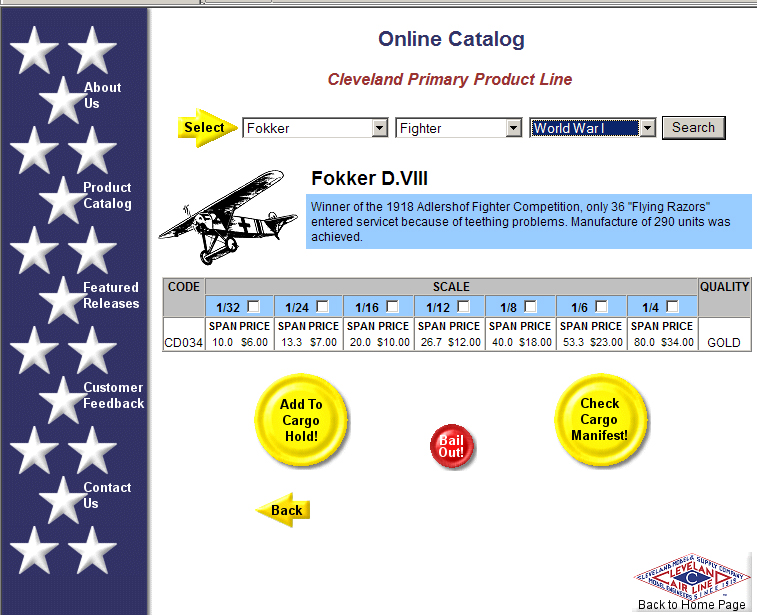Click the star beside About Us

[x=62, y=100]
